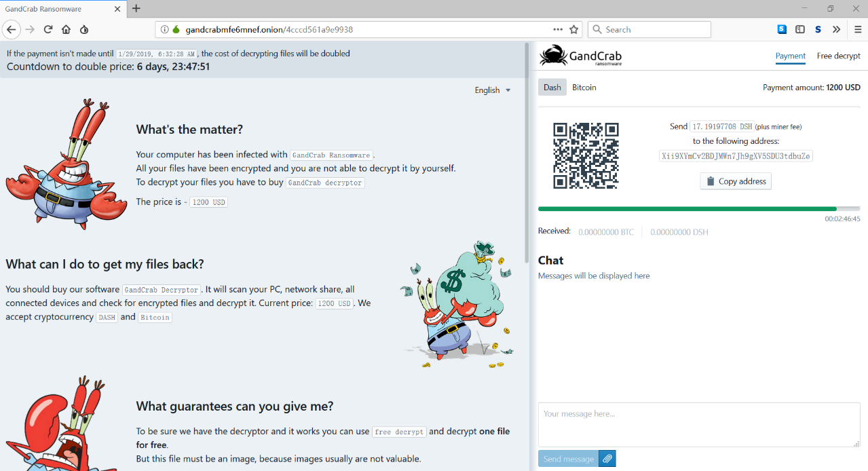The height and width of the screenshot is (471, 868).
Task: Switch to the Bitcoin payment tab
Action: coord(584,88)
